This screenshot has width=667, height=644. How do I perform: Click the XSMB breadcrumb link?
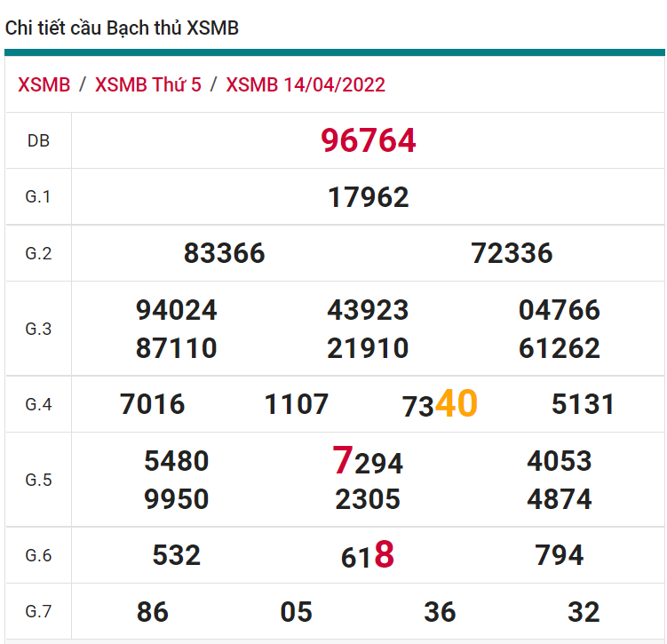[44, 84]
